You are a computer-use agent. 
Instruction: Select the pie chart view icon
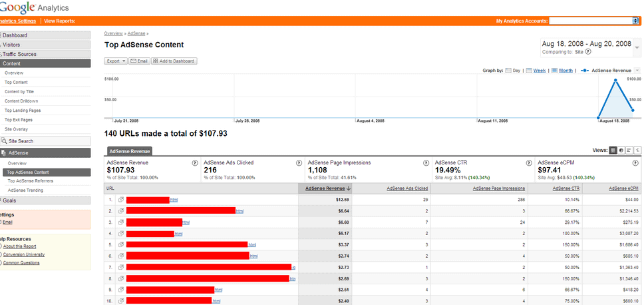[x=621, y=151]
